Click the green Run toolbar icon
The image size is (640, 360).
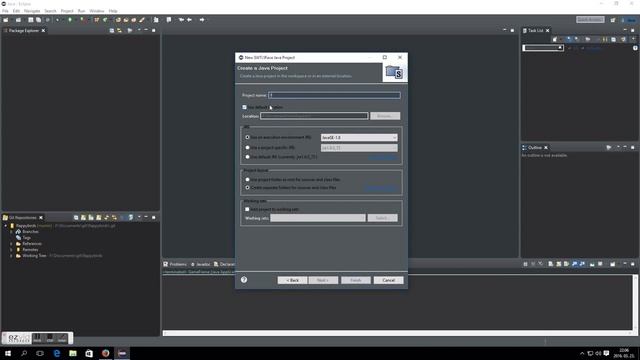(x=70, y=20)
